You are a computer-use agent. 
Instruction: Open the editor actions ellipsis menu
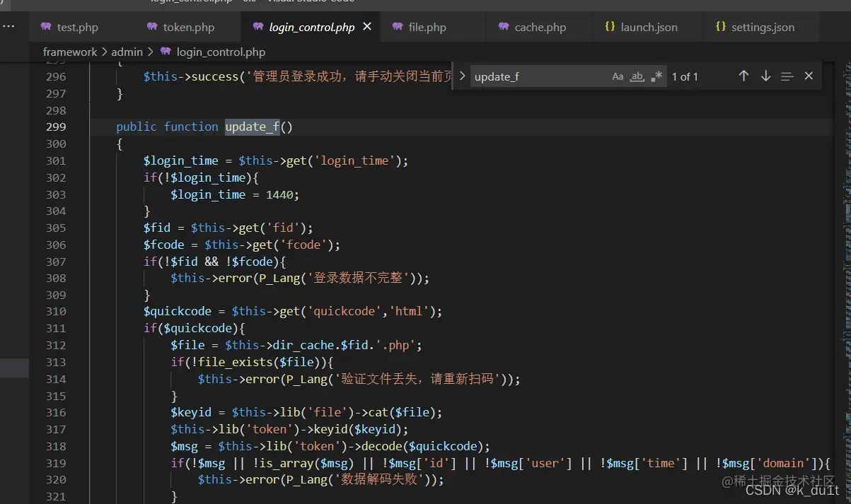pos(9,26)
